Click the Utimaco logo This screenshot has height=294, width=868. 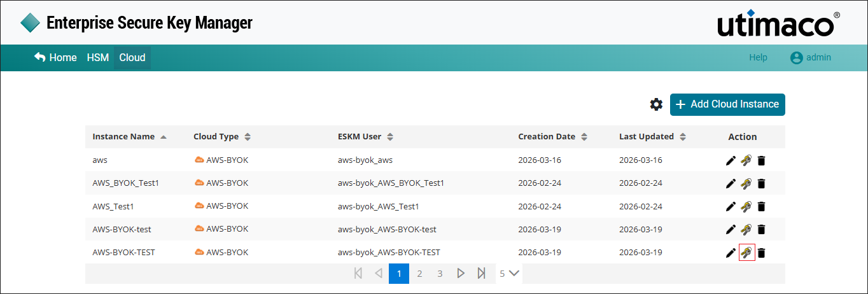(778, 23)
